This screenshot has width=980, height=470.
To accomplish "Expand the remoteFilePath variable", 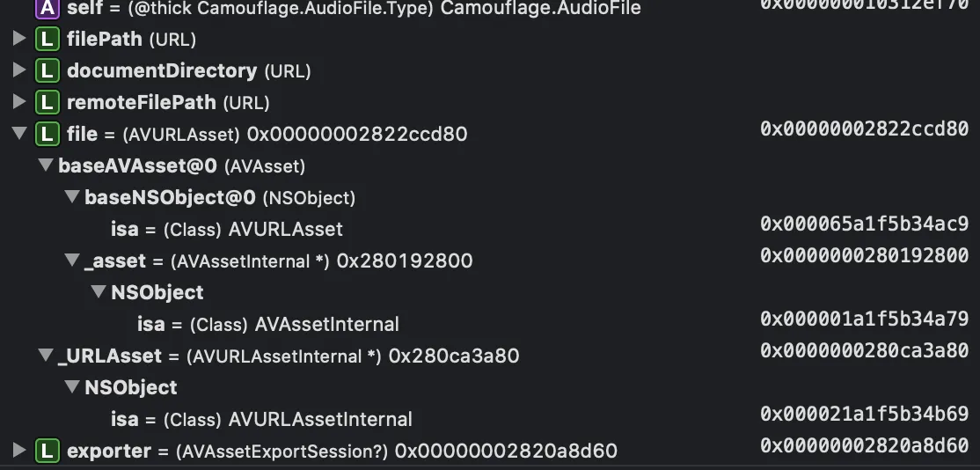I will point(19,103).
